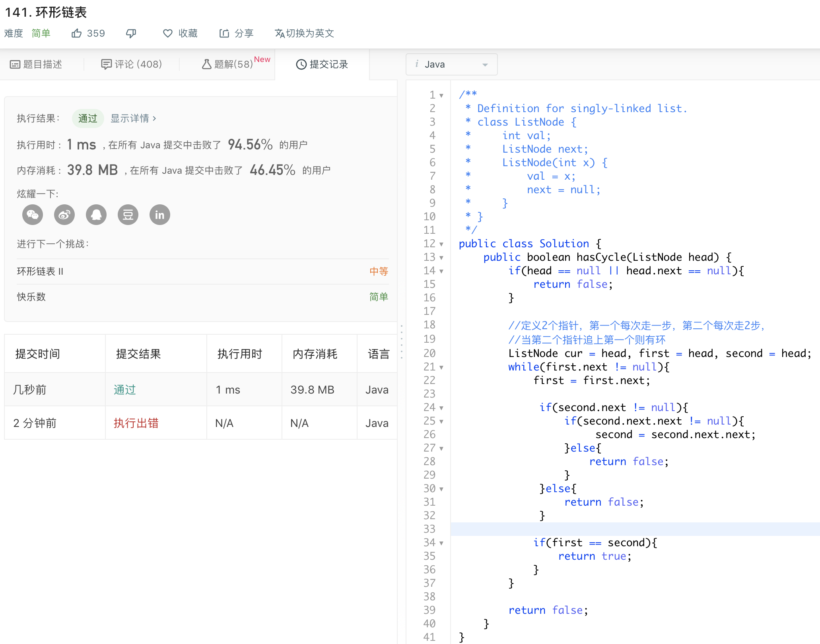Click the thumbs up like icon
820x644 pixels.
[76, 33]
